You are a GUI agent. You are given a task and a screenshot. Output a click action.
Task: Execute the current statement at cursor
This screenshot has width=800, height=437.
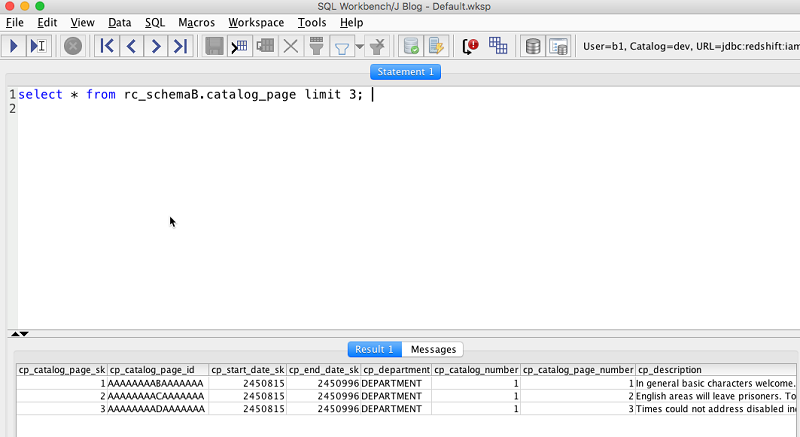coord(38,46)
